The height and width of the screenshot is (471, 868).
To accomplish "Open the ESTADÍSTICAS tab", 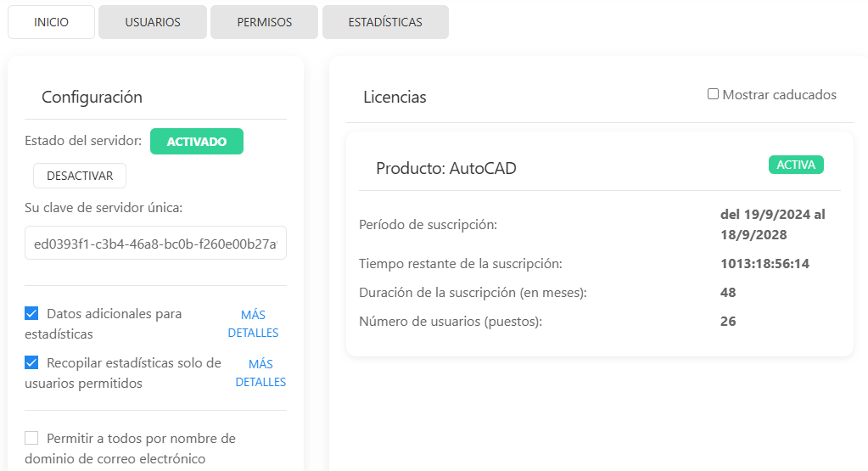I will (x=385, y=22).
